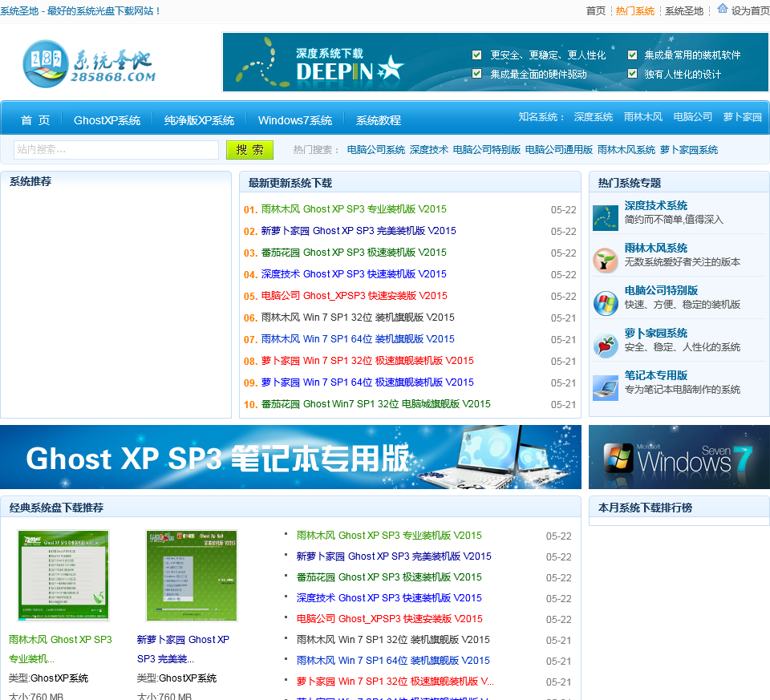The width and height of the screenshot is (770, 700).
Task: Click 首页 link in top header
Action: [x=596, y=10]
